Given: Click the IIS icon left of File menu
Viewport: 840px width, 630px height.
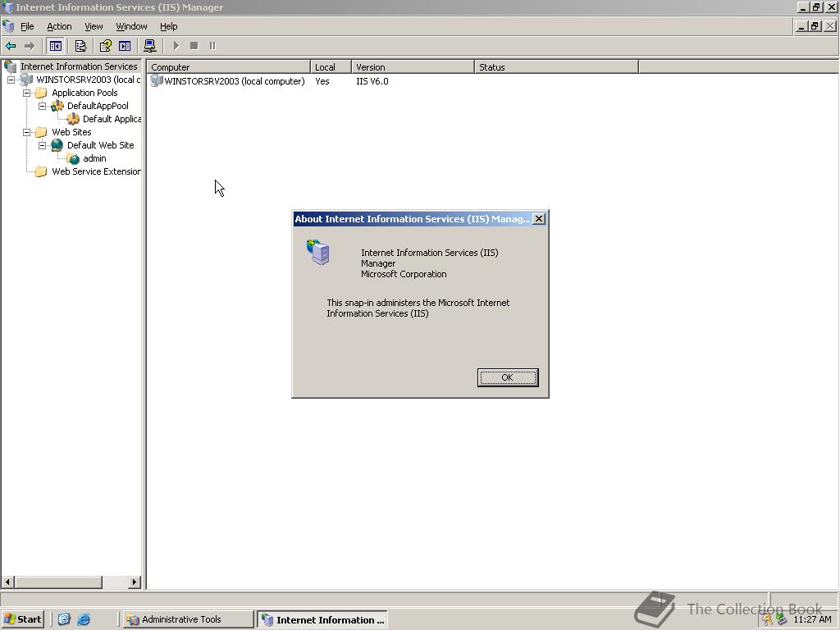Looking at the screenshot, I should [x=8, y=26].
